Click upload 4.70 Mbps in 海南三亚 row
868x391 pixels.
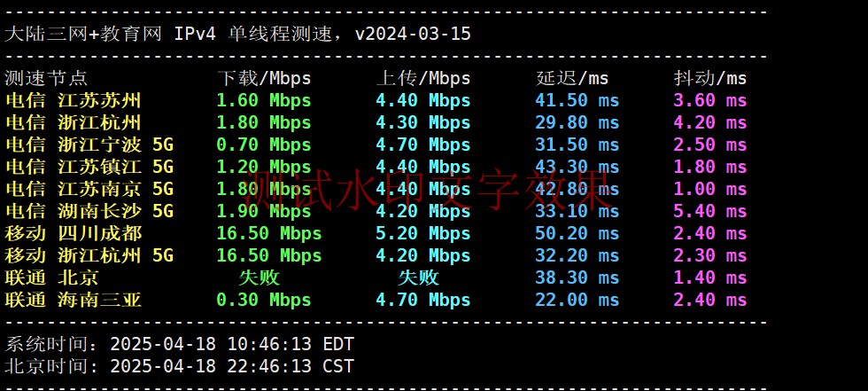(x=423, y=300)
